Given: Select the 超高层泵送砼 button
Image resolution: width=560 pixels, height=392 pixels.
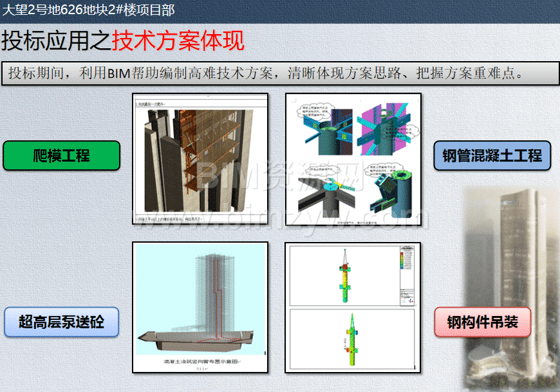Looking at the screenshot, I should coord(62,322).
